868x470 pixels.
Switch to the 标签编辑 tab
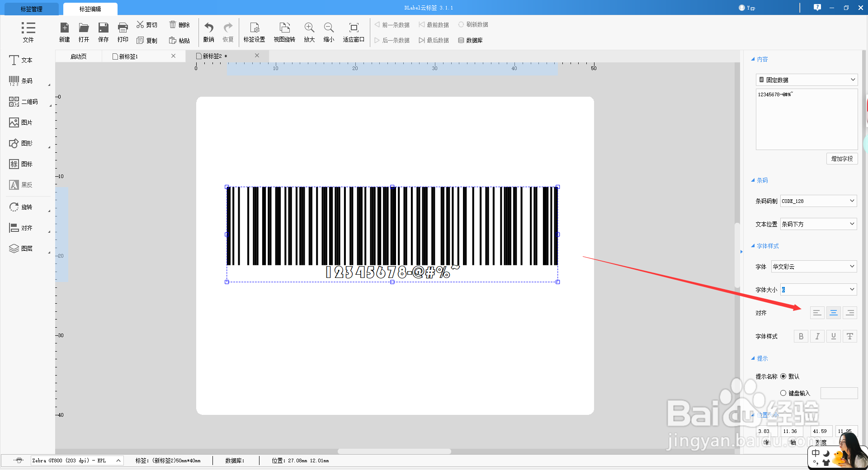tap(90, 9)
